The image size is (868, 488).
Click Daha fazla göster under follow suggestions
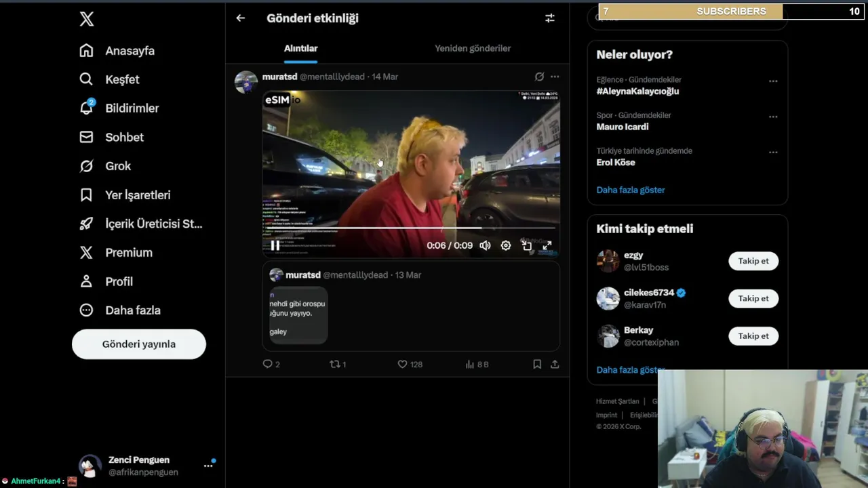631,370
